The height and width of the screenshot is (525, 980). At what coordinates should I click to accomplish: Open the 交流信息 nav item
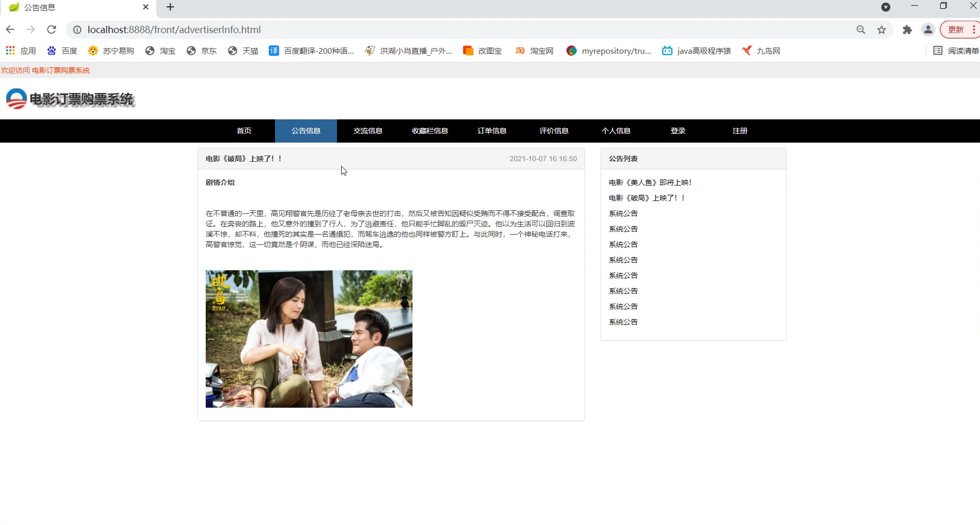click(368, 131)
